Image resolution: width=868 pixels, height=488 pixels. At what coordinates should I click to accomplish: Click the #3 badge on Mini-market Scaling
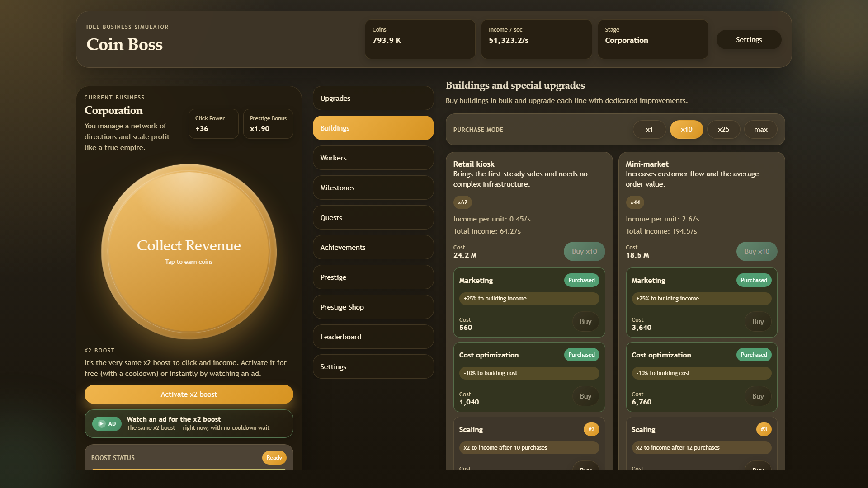point(764,429)
